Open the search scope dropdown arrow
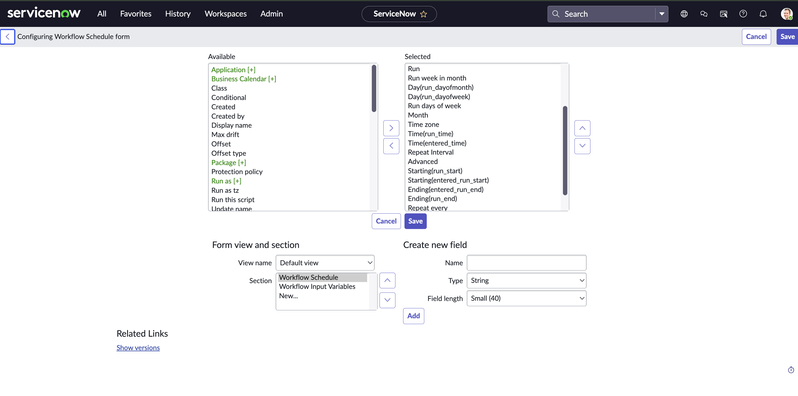The width and height of the screenshot is (798, 396). pyautogui.click(x=662, y=14)
